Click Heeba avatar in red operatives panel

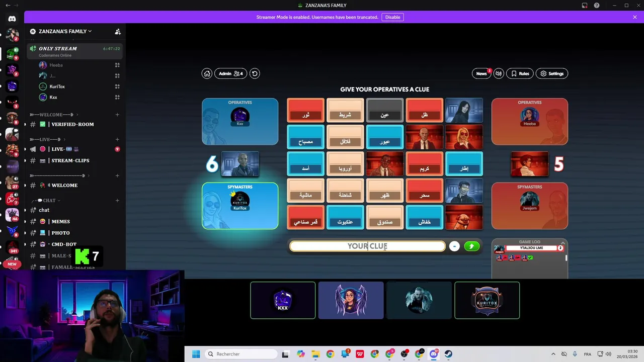530,116
